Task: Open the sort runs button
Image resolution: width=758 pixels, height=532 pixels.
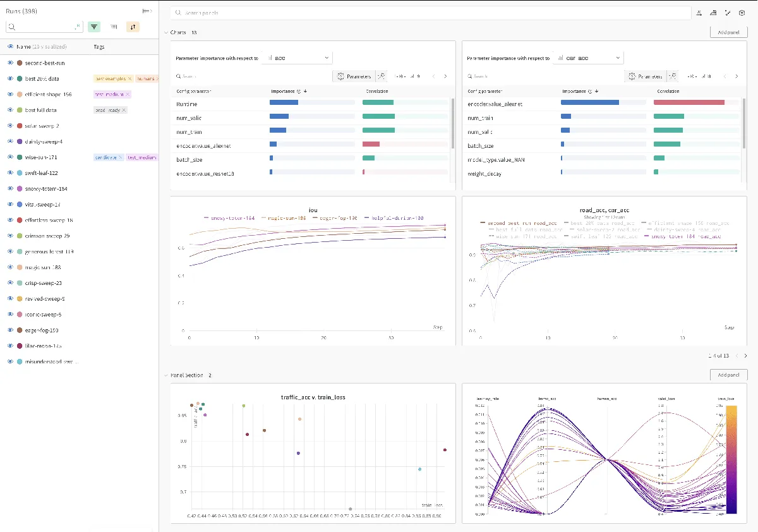Action: click(133, 27)
